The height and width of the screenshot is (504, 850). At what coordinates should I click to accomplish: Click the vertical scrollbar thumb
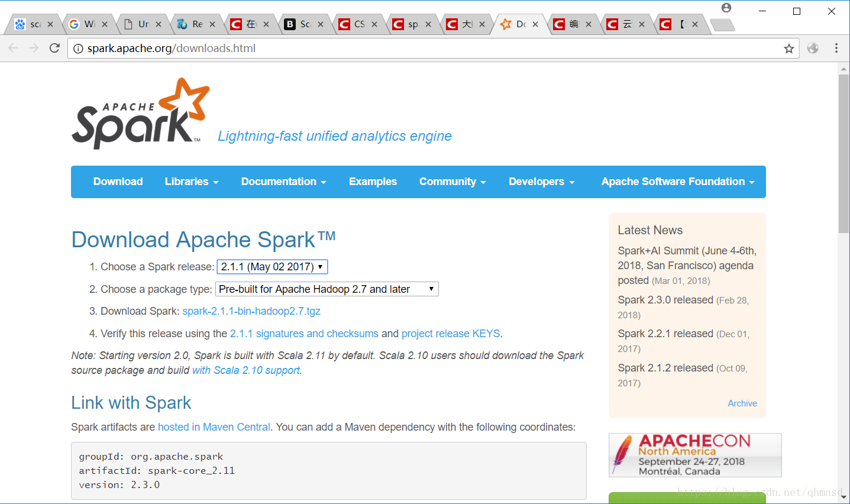point(843,154)
